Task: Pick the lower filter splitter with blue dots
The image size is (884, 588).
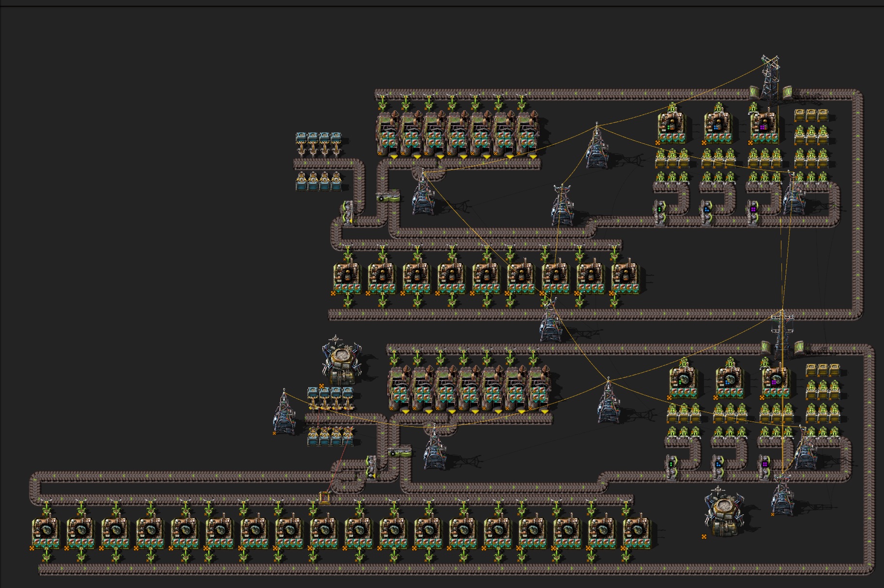Action: tap(718, 468)
